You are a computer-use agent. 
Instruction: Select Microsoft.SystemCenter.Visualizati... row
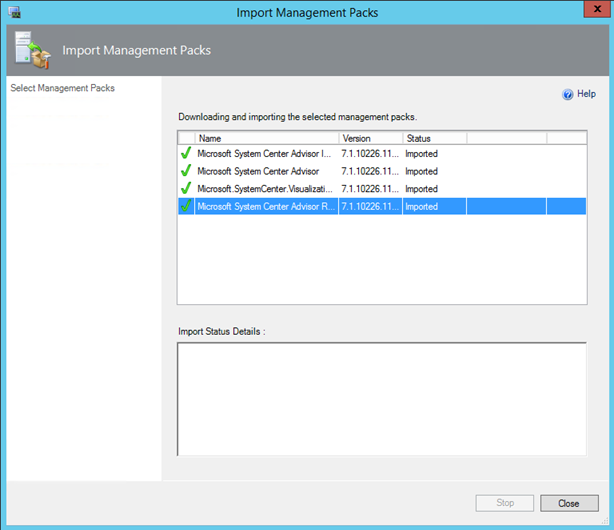pyautogui.click(x=382, y=189)
